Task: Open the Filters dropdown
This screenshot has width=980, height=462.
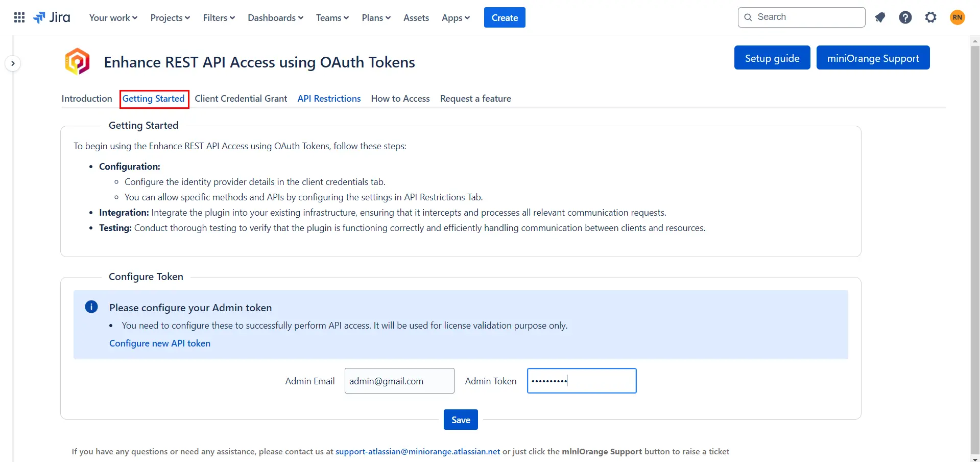Action: [x=219, y=17]
